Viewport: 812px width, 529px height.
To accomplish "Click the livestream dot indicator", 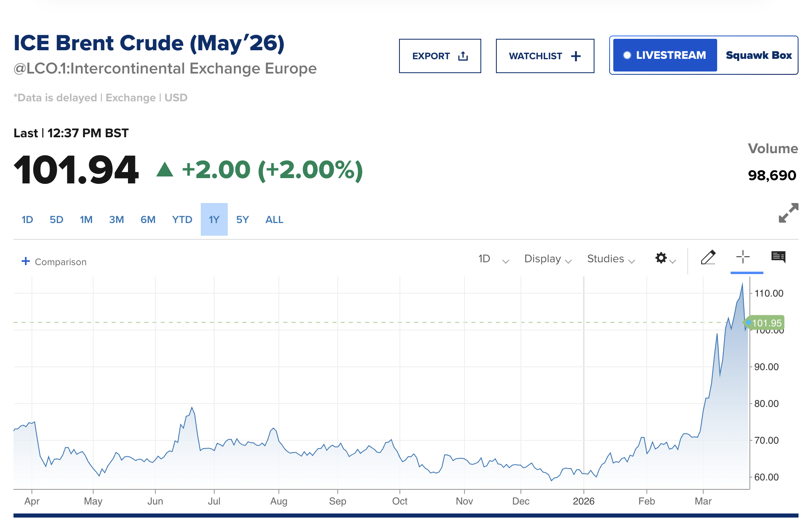I will point(627,55).
